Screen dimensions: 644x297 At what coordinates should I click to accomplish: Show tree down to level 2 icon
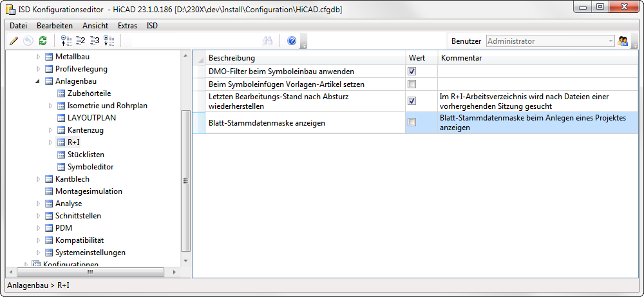coord(81,41)
